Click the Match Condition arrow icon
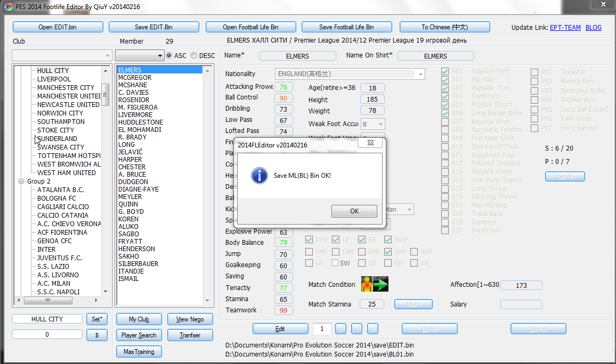Screen dimensions: 616x364 [x=380, y=284]
